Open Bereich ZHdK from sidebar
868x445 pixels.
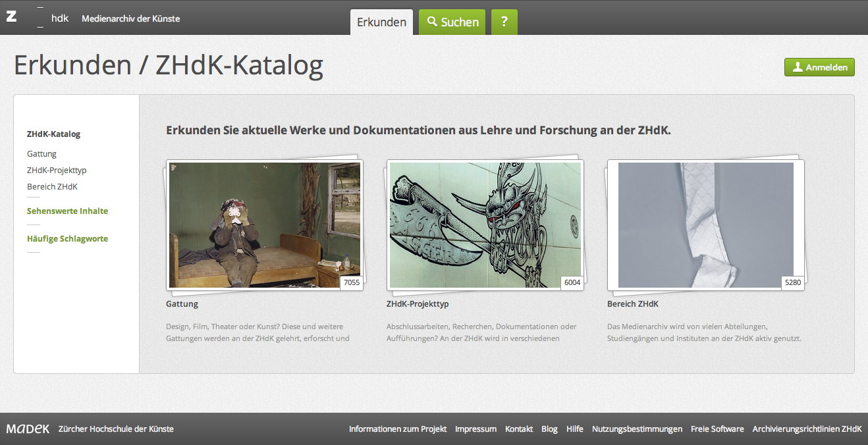tap(52, 187)
